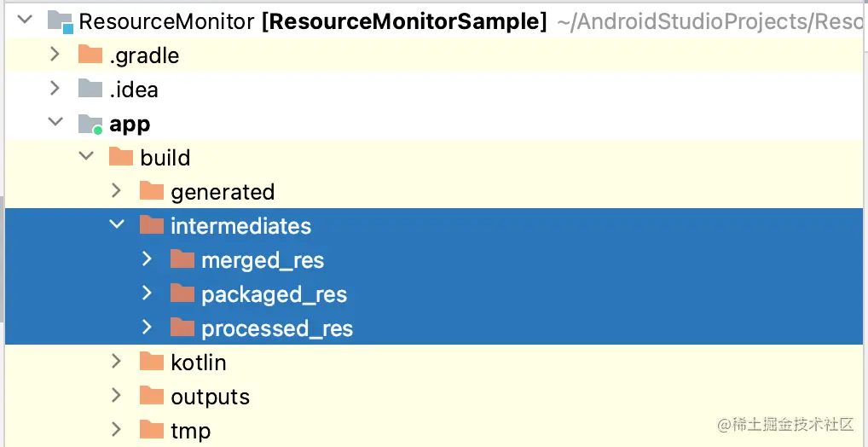The image size is (868, 447).
Task: Expand the .gradle folder arrow
Action: (x=55, y=55)
